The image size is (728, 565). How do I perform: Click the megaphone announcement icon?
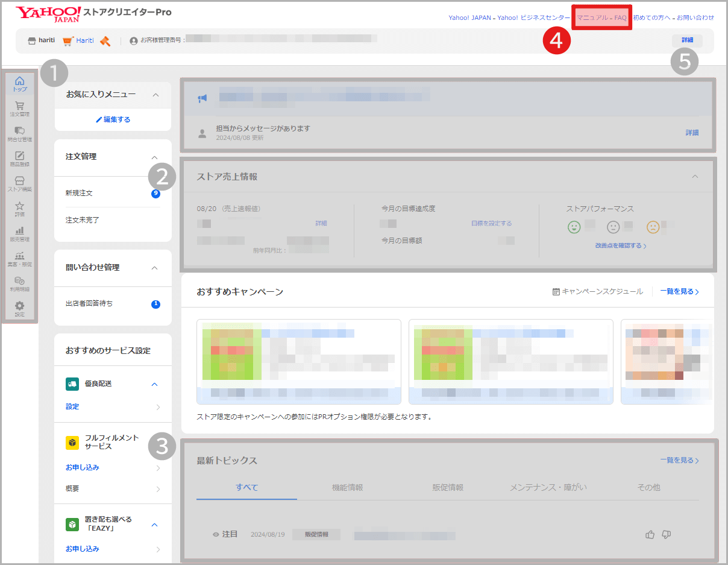(x=202, y=98)
